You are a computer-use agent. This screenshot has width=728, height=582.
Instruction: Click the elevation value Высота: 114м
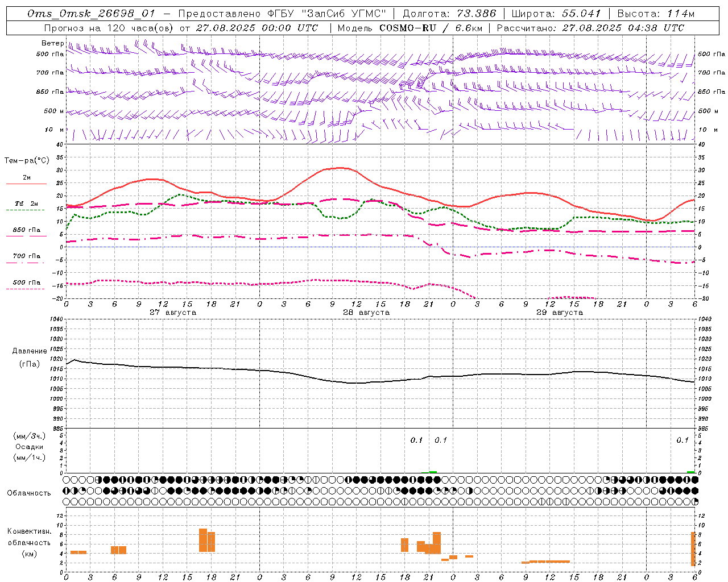pos(656,14)
